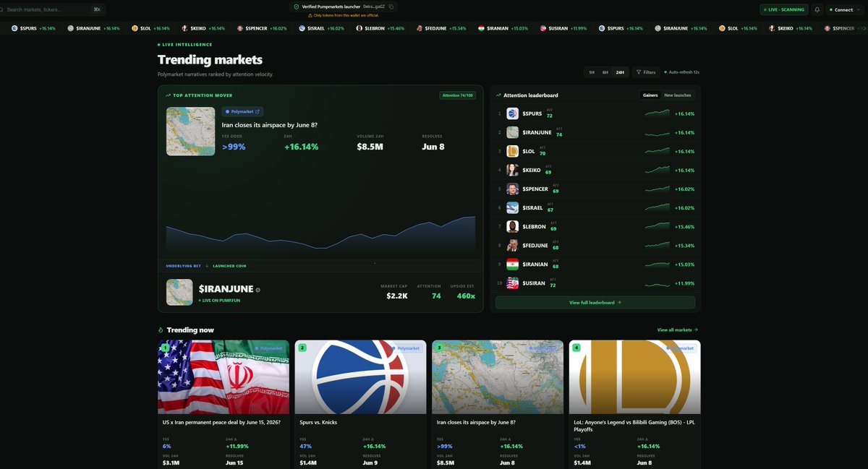Viewport: 868px width, 469px height.
Task: Open the notifications bell icon
Action: [817, 9]
